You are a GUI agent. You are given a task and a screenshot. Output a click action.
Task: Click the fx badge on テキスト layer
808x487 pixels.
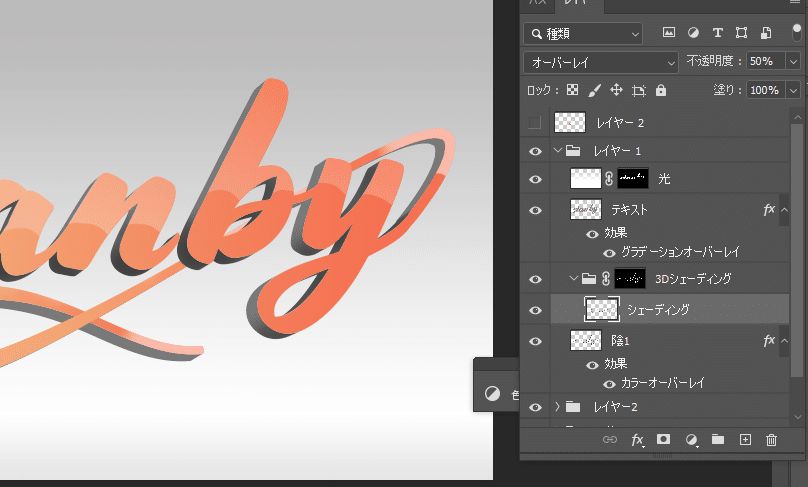[x=769, y=209]
